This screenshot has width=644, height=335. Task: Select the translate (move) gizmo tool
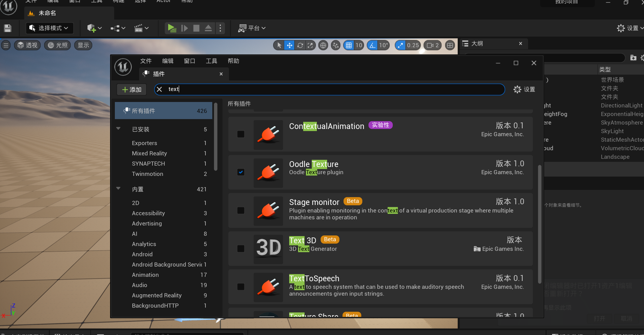click(290, 45)
